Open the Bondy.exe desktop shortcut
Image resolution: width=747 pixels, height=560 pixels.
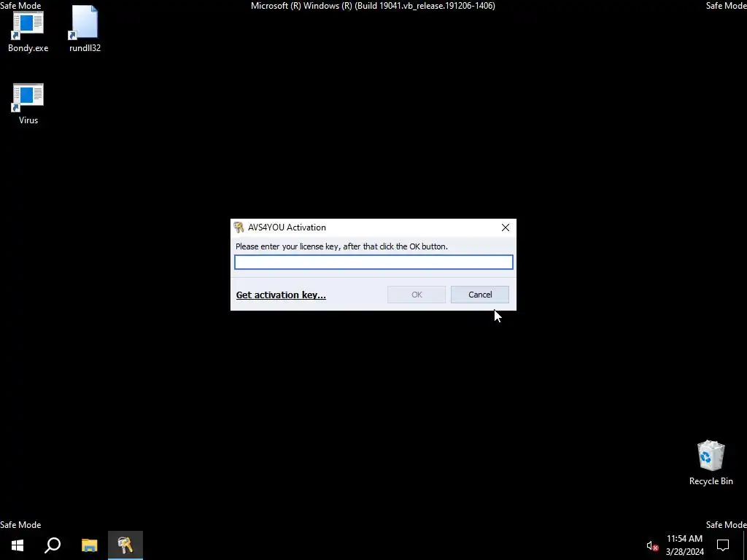(28, 31)
